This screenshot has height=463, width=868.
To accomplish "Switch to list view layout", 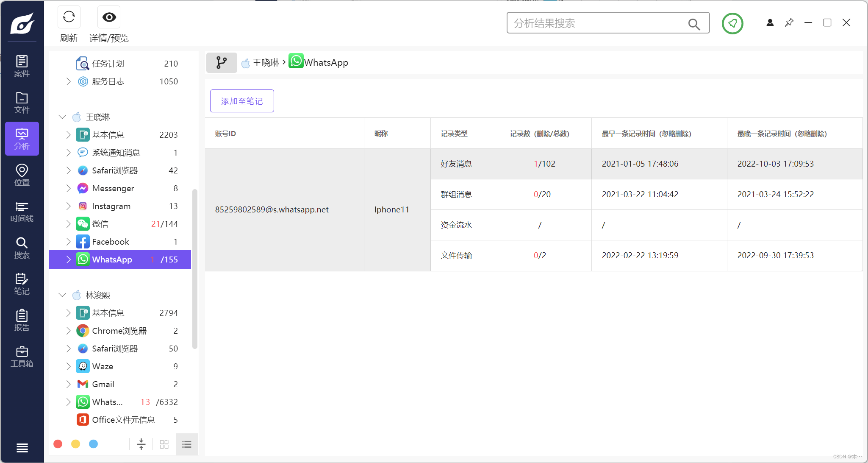I will [187, 444].
